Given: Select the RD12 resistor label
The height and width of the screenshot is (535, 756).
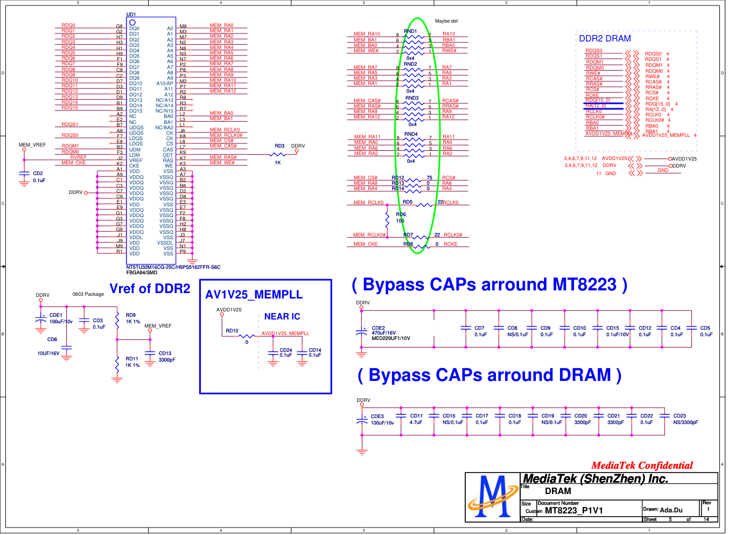Looking at the screenshot, I should [x=397, y=177].
